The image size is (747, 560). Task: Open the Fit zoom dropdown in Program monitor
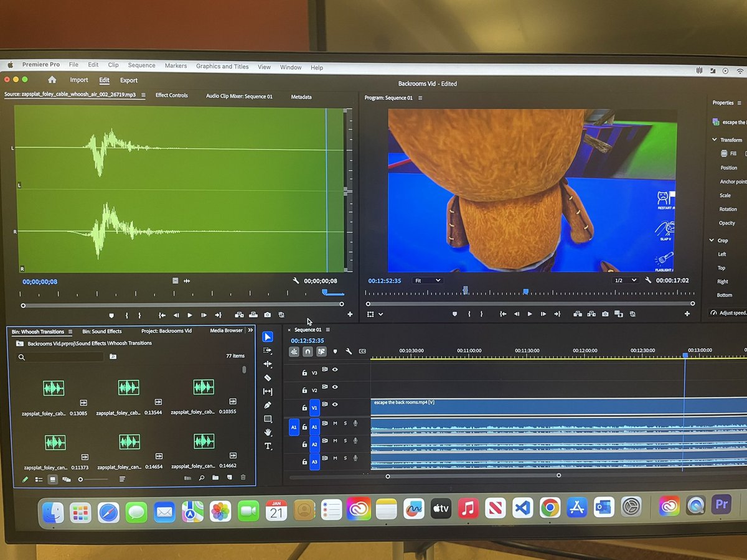pyautogui.click(x=427, y=281)
